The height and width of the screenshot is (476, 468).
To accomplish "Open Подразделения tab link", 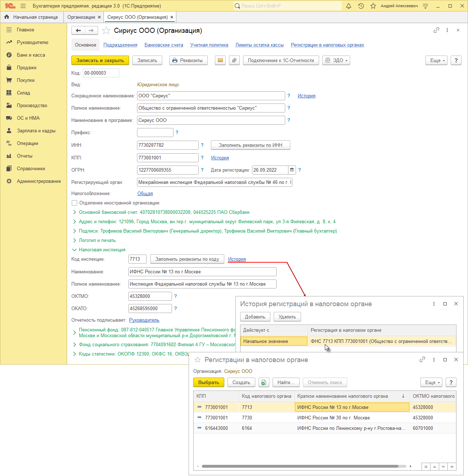I will (120, 45).
